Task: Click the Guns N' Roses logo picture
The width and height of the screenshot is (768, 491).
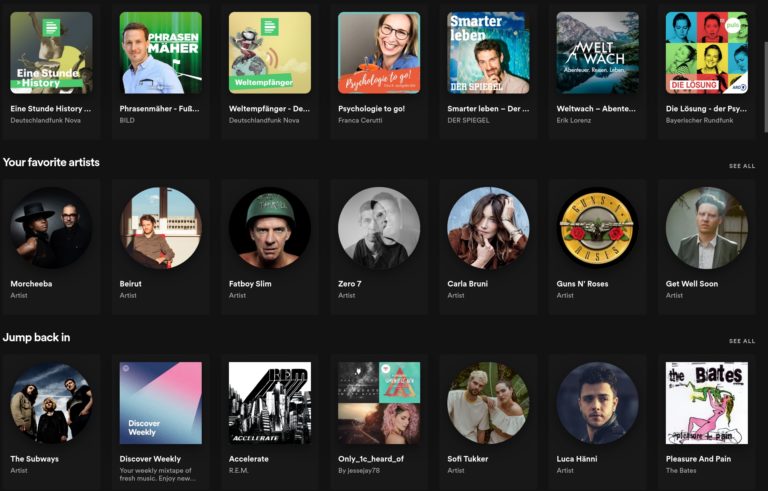Action: (x=598, y=228)
